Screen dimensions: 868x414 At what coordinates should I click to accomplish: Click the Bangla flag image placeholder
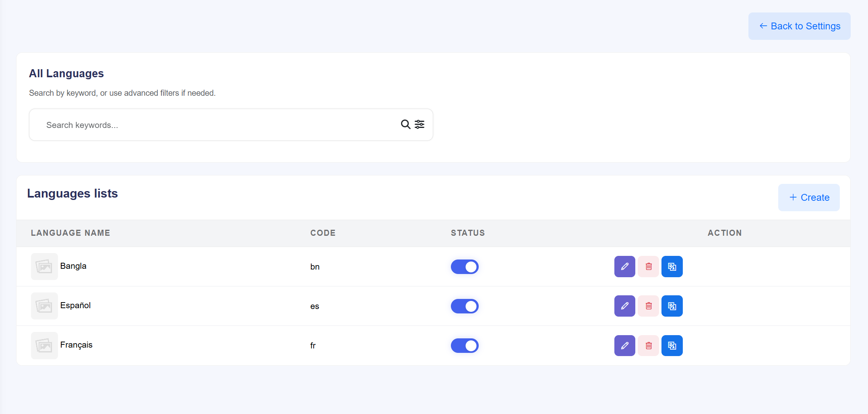pos(44,266)
